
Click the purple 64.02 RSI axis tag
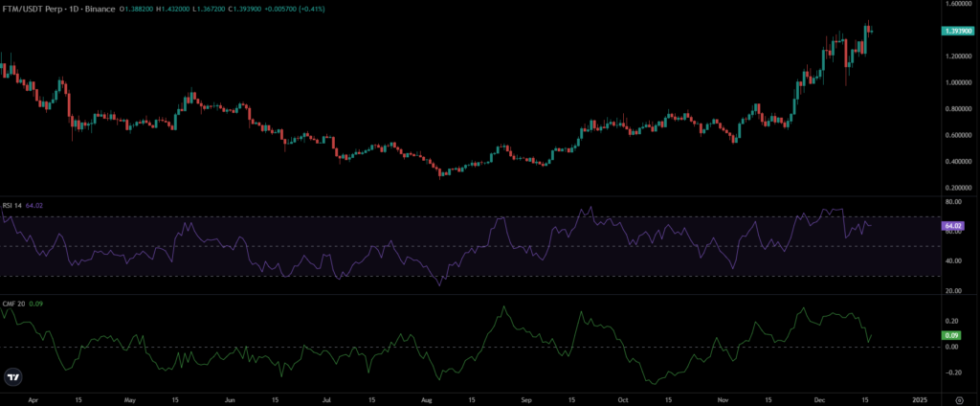coord(952,226)
